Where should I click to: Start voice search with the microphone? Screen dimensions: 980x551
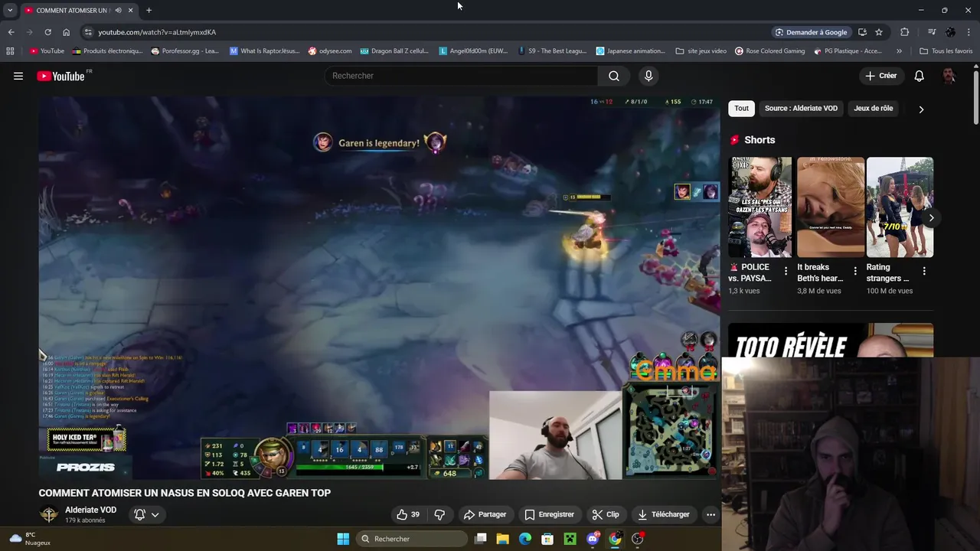(x=648, y=76)
